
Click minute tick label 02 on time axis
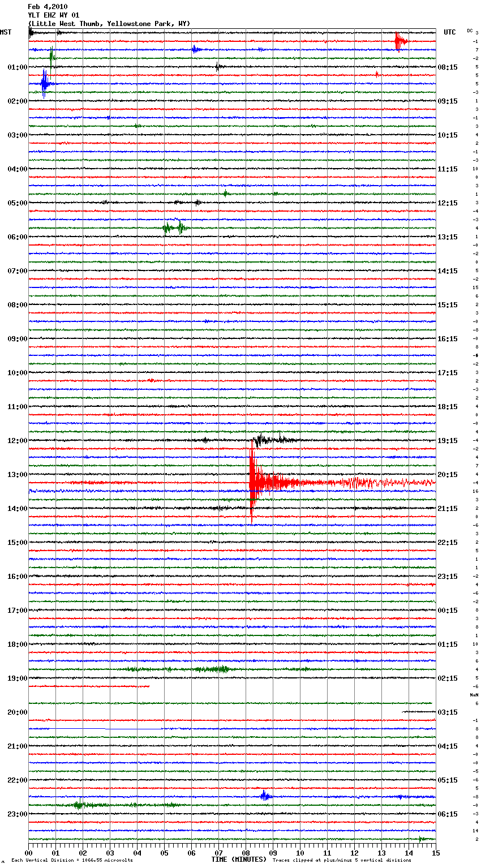pos(83,853)
